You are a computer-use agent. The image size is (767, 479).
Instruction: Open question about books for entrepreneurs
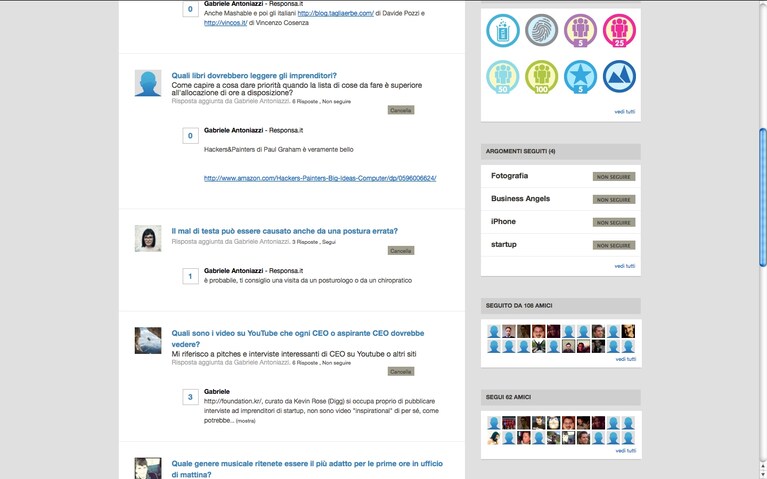254,75
